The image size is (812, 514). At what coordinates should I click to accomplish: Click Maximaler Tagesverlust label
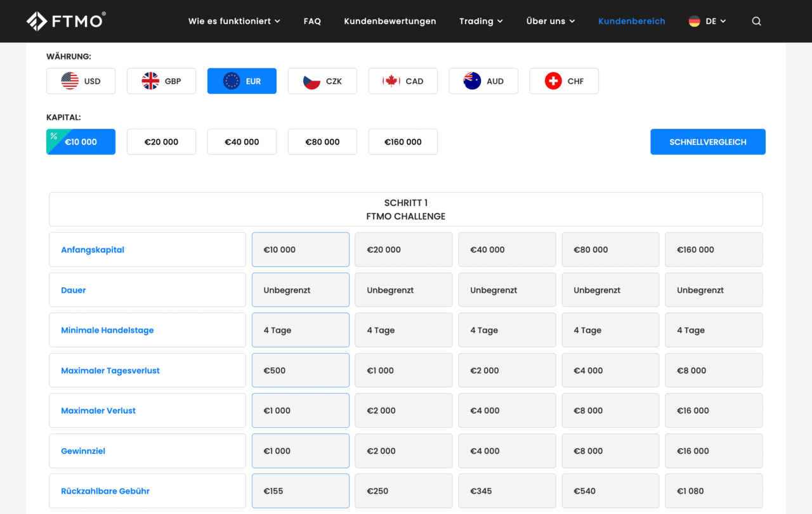pyautogui.click(x=110, y=371)
